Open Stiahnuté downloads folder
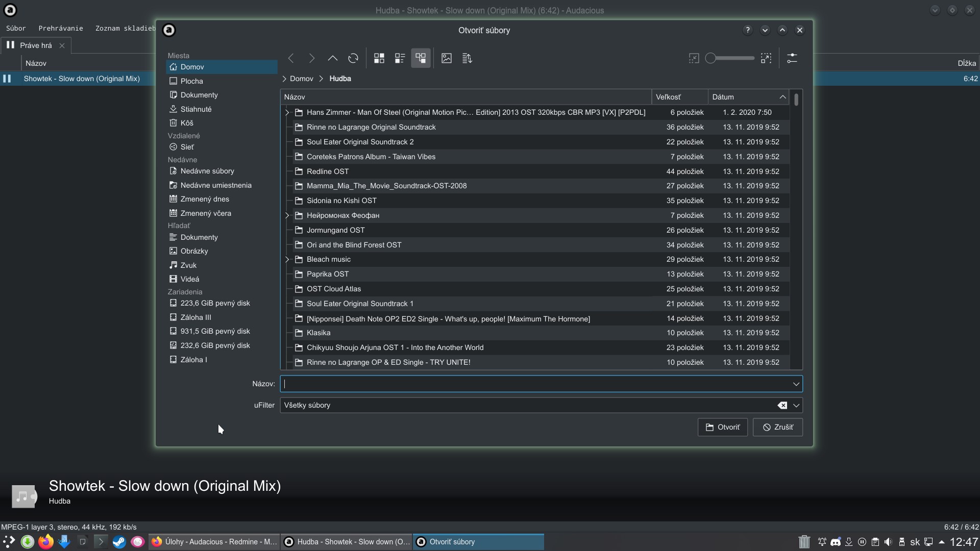The image size is (980, 551). coord(222,109)
